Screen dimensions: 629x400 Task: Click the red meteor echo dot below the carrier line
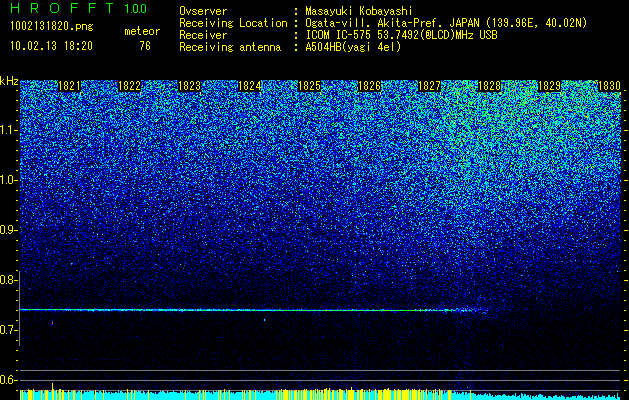coord(52,322)
